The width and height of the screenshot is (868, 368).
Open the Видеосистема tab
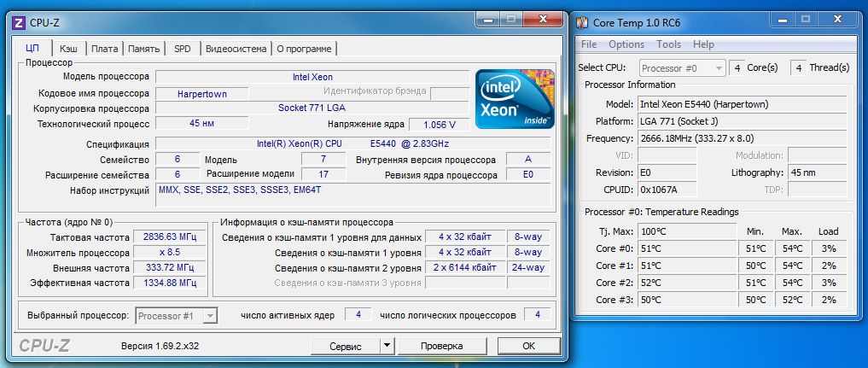[x=236, y=49]
